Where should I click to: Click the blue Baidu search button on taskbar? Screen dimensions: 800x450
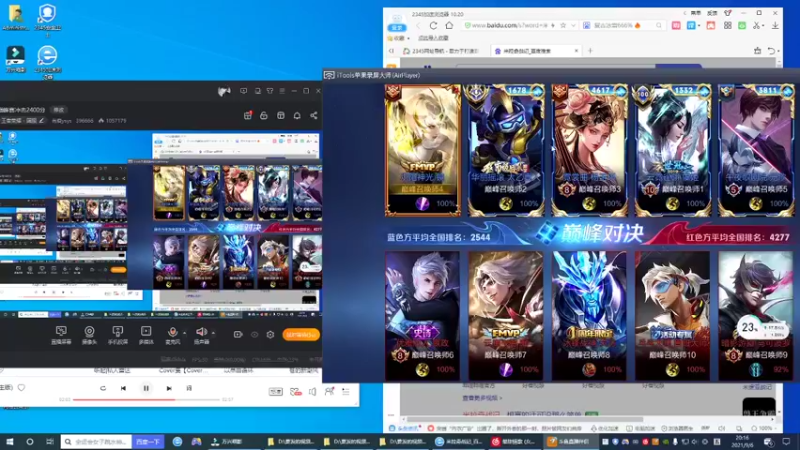coord(148,442)
